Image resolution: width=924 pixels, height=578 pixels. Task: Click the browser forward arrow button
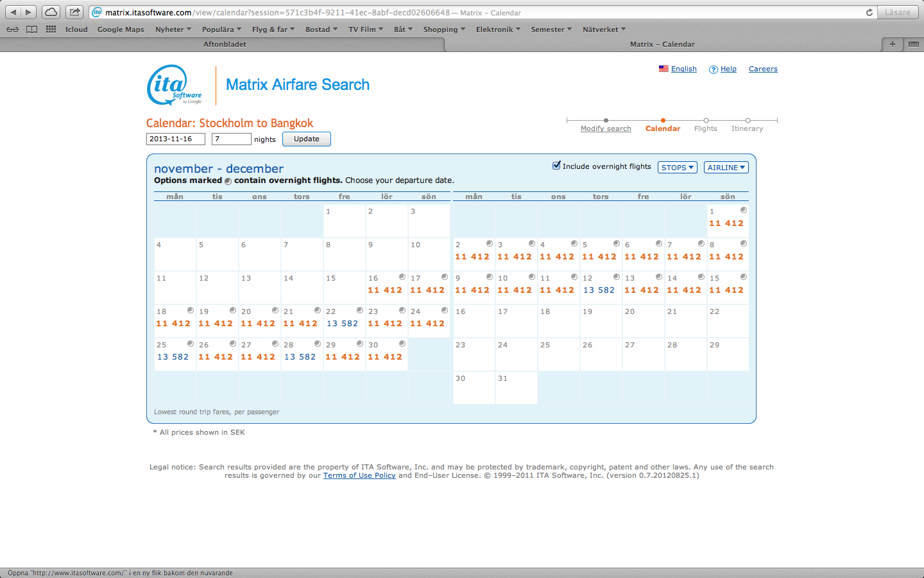coord(28,12)
